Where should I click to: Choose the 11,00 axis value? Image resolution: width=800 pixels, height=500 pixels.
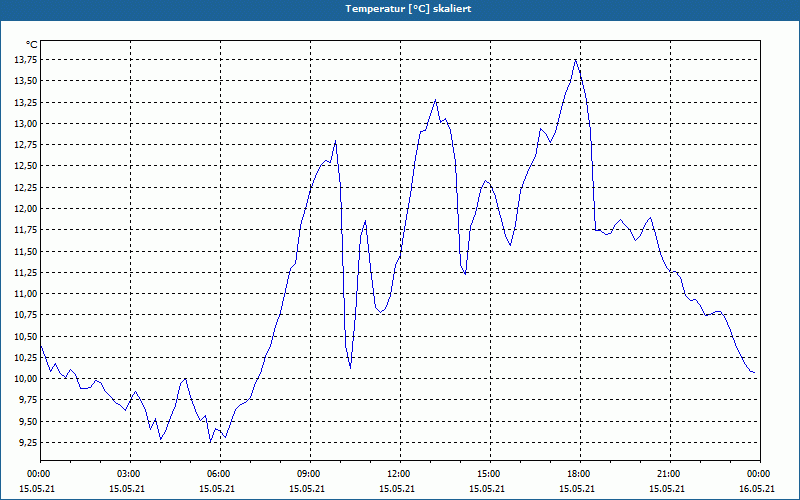27,293
